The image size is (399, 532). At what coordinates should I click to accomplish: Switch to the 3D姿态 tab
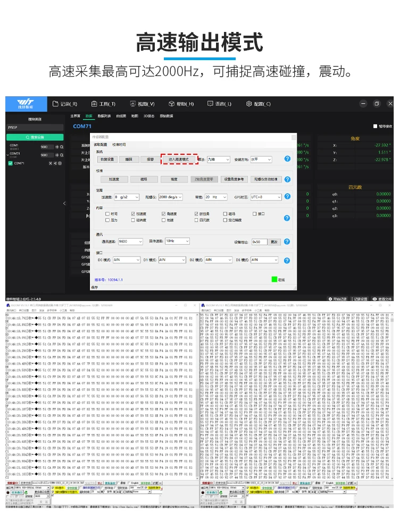point(149,116)
